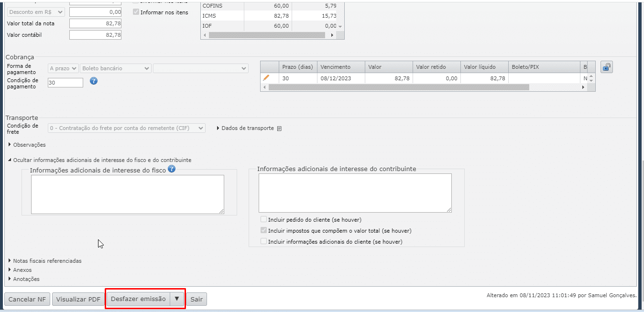Click the Condição de pagamento field with 30

point(65,83)
